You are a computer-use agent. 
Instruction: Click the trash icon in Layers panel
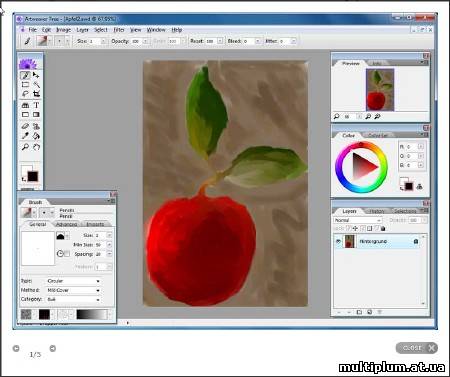(379, 312)
